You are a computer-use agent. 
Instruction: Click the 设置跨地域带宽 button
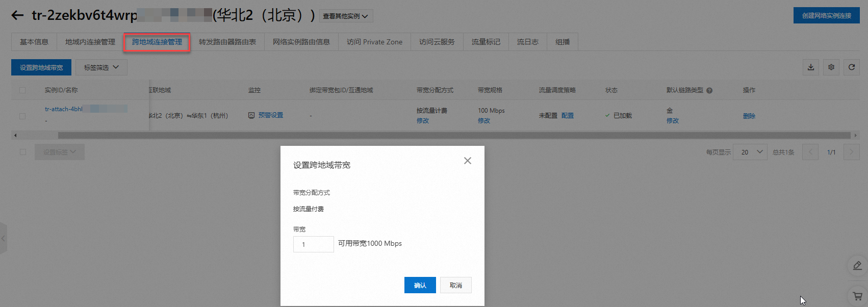point(41,67)
